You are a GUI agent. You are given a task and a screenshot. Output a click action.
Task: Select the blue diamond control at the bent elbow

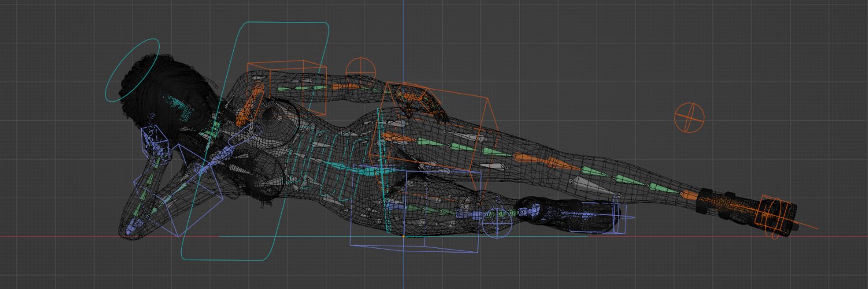click(x=178, y=190)
